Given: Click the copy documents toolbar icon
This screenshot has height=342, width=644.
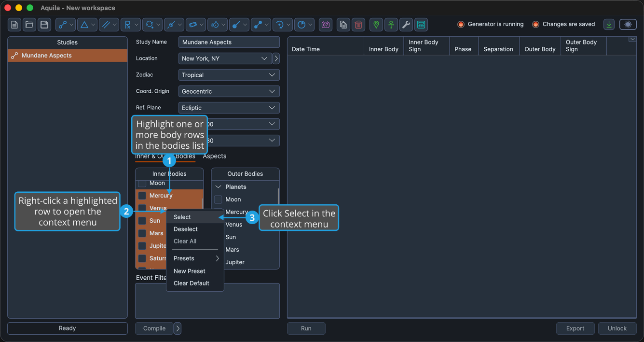Looking at the screenshot, I should (x=343, y=25).
